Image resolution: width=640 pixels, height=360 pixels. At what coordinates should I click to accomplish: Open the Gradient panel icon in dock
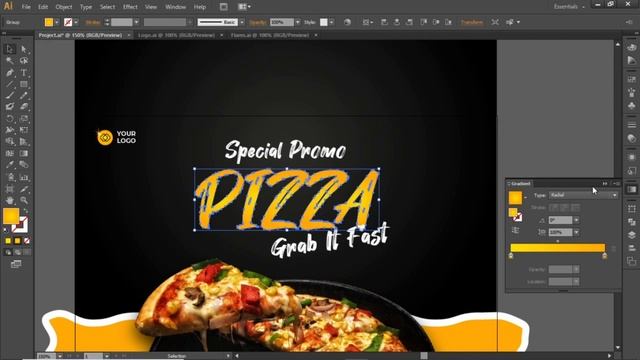tap(631, 189)
